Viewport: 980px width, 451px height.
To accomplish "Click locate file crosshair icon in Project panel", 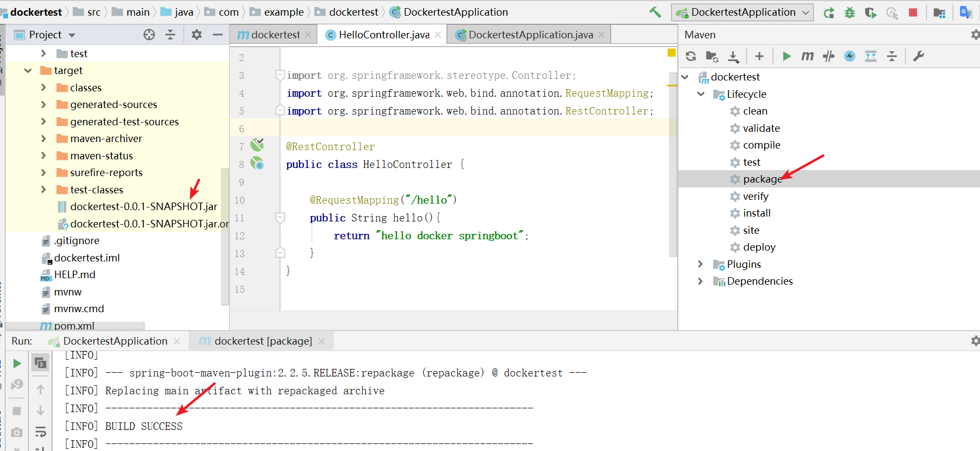I will tap(149, 35).
